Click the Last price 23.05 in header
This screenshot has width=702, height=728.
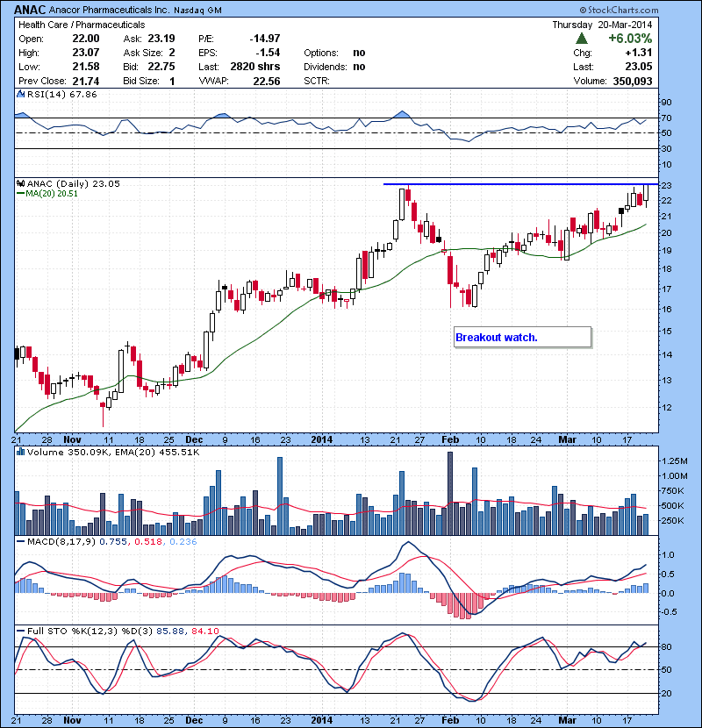pyautogui.click(x=639, y=67)
